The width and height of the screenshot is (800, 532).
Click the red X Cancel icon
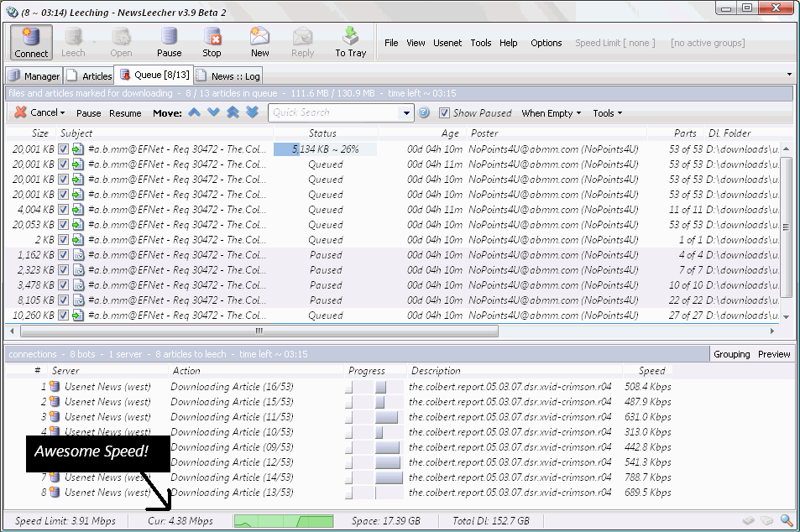(20, 112)
